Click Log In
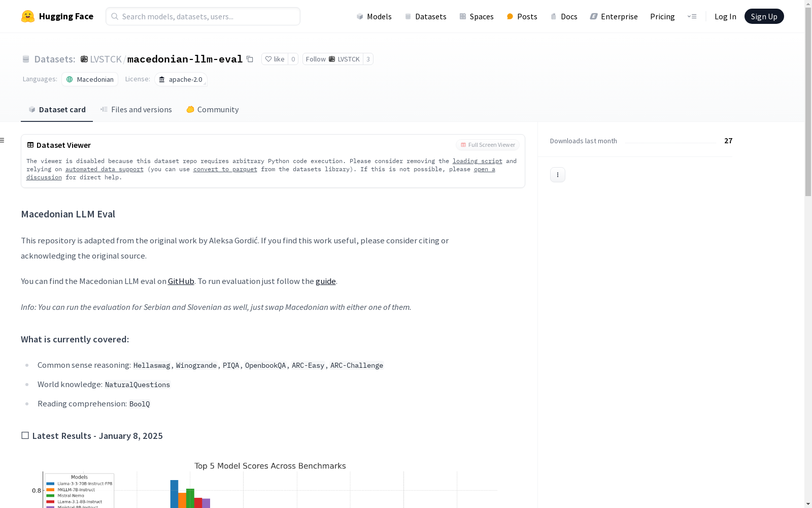Image resolution: width=812 pixels, height=508 pixels. click(x=725, y=16)
